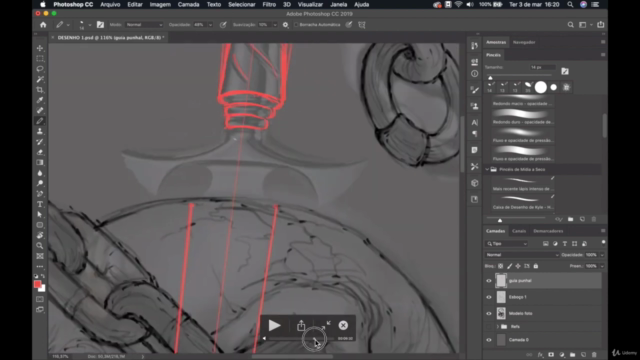Screen dimensions: 640x360
Task: Select the Eyedropper tool
Action: [x=40, y=100]
